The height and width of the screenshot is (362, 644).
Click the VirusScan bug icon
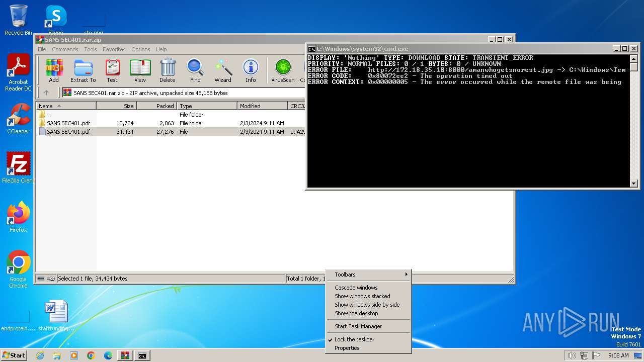point(283,70)
